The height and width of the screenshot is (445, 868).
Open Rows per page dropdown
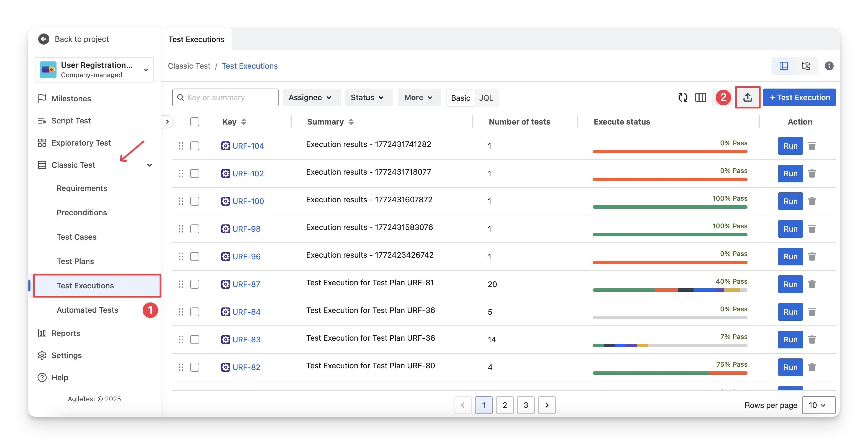tap(818, 405)
